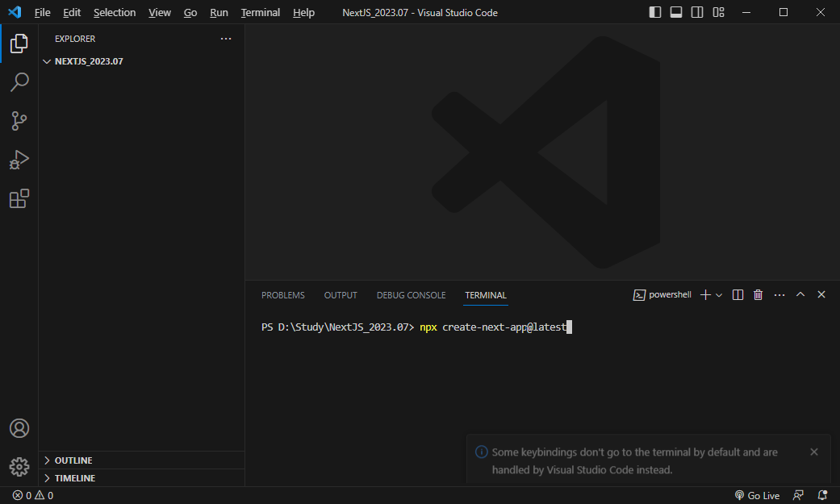The image size is (840, 504).
Task: Open the launch profile dropdown arrow
Action: pos(719,295)
